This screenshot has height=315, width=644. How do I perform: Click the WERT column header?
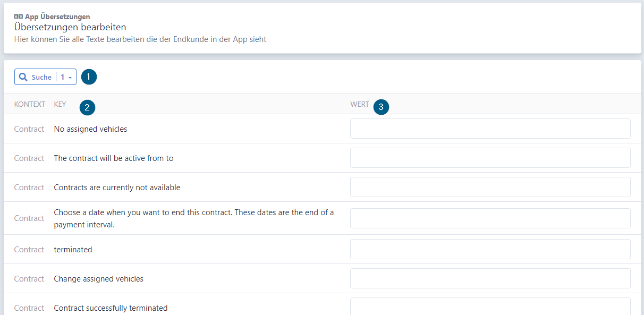pos(360,104)
